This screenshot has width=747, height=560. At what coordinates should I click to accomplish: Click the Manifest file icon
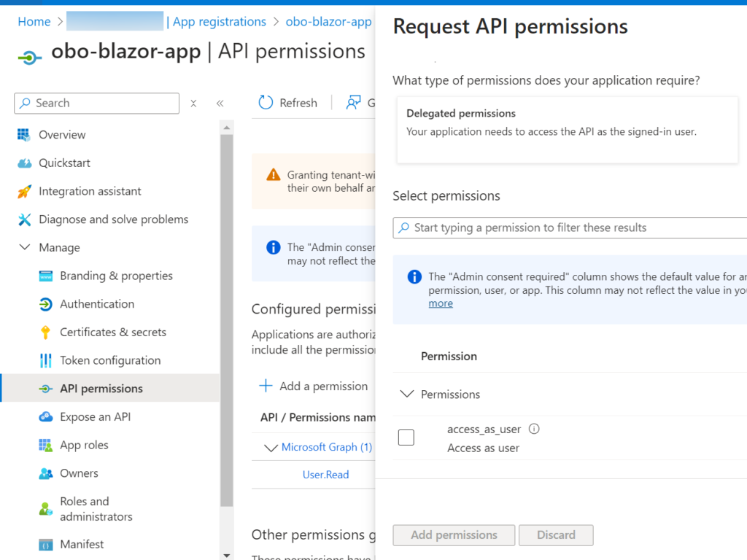click(46, 545)
